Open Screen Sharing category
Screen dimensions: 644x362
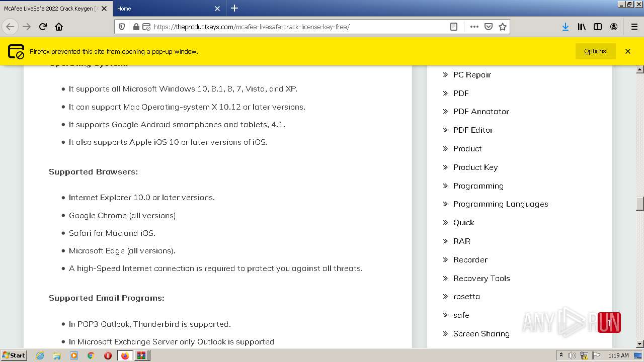point(481,334)
